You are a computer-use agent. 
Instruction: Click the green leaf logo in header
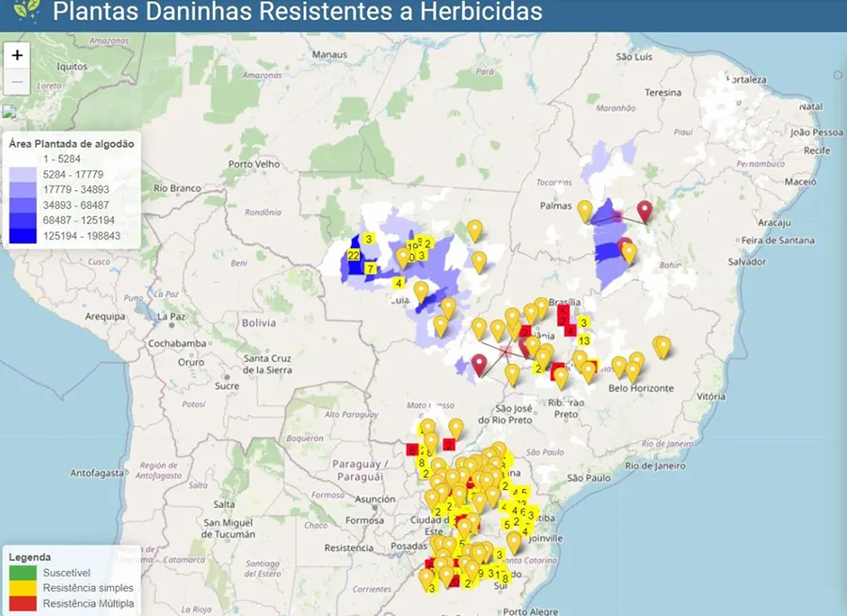[26, 12]
